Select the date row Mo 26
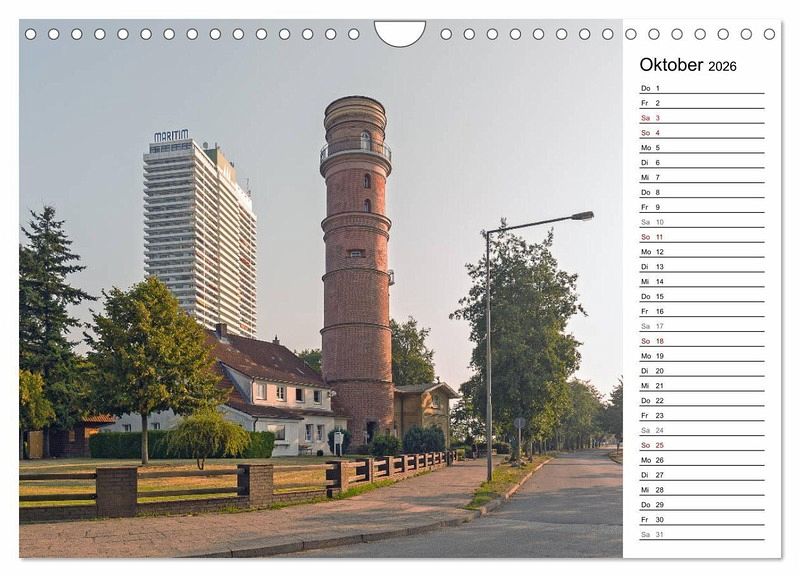 coord(702,460)
